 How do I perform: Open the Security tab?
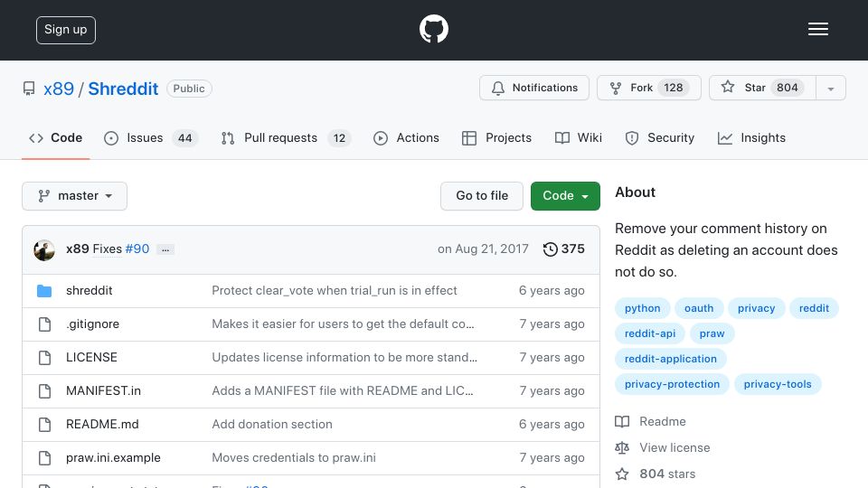[660, 137]
